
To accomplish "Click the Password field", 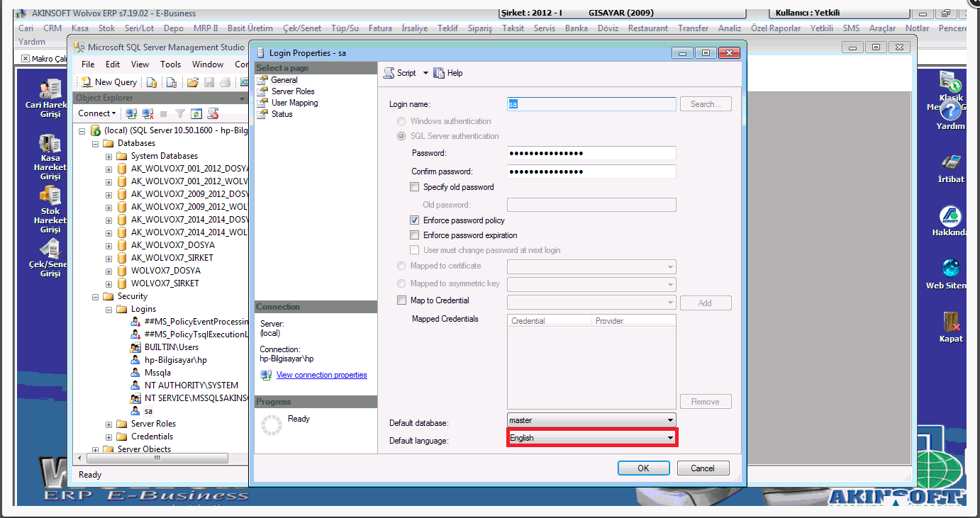I will click(x=592, y=153).
